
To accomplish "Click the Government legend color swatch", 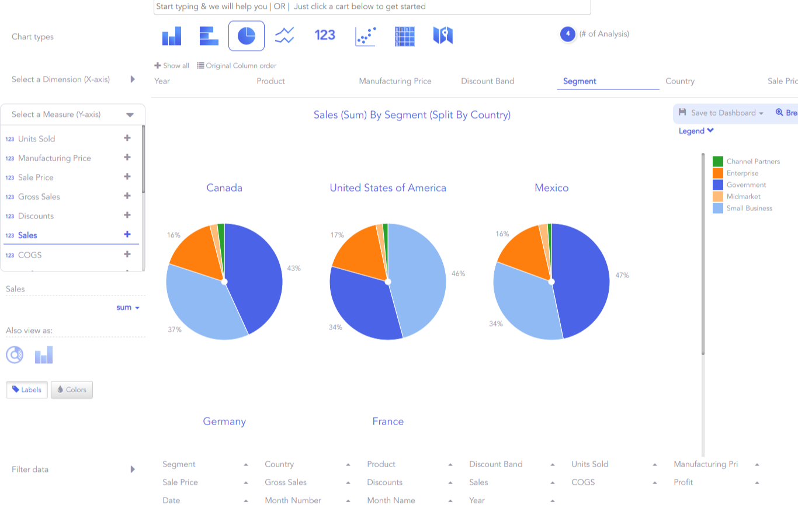I will pyautogui.click(x=718, y=185).
